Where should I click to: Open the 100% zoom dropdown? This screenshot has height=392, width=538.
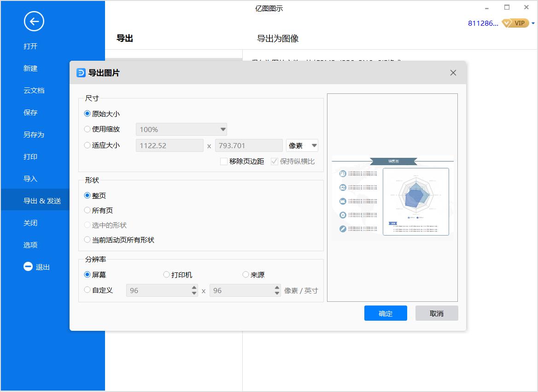click(181, 129)
